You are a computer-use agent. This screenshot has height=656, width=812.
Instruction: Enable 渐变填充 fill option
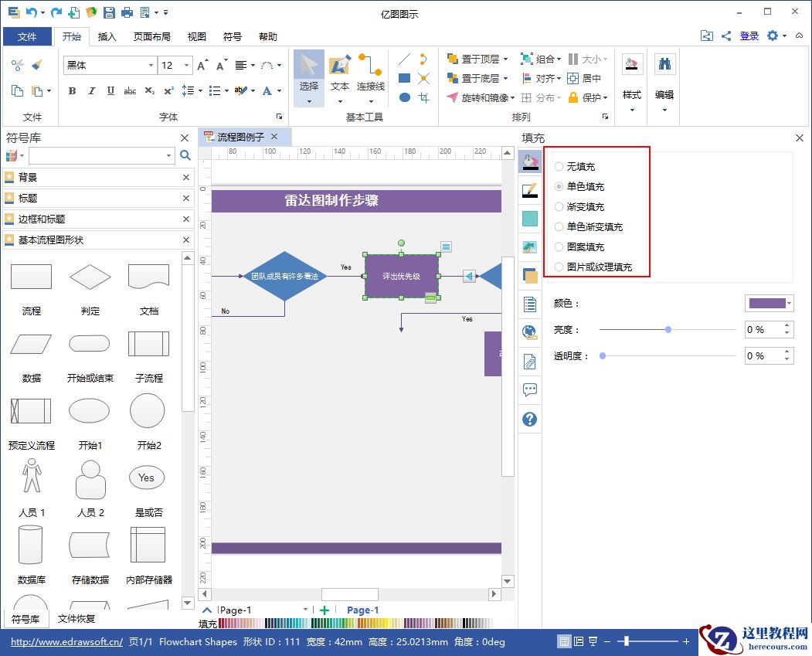[x=557, y=206]
